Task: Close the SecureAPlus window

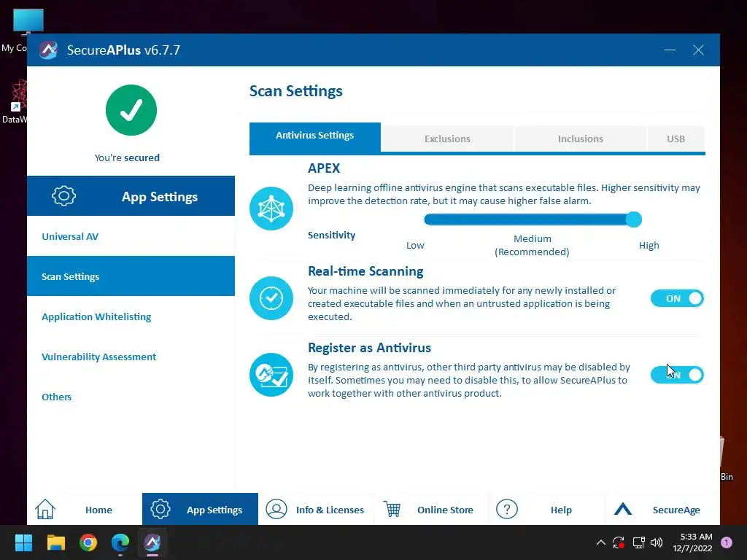Action: 698,50
